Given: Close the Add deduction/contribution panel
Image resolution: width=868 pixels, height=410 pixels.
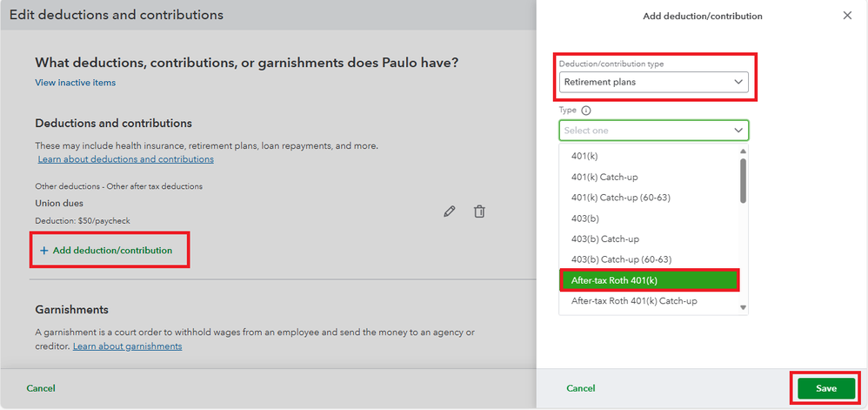Looking at the screenshot, I should (848, 16).
